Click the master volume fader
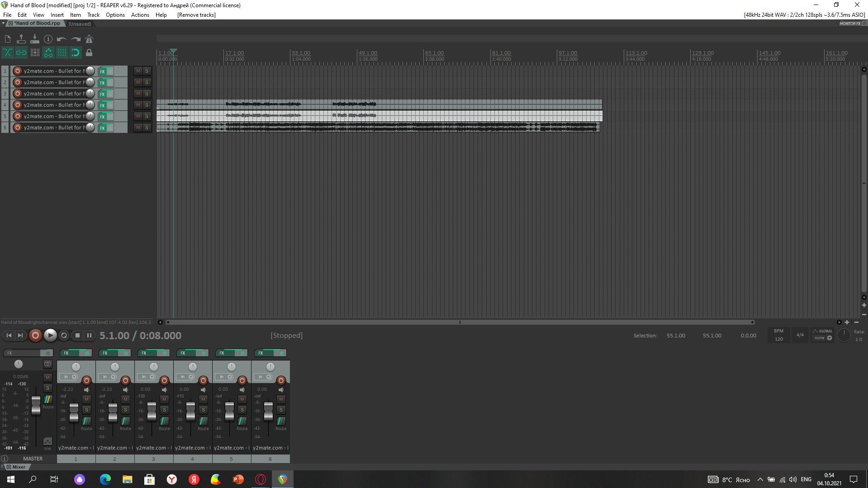The width and height of the screenshot is (868, 488). coord(36,404)
